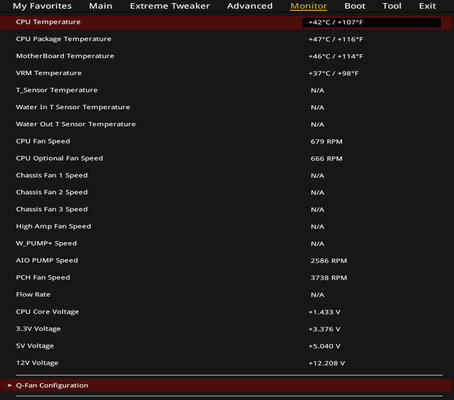Select Chassis Fan 3 Speed label
This screenshot has width=454, height=400.
click(52, 209)
